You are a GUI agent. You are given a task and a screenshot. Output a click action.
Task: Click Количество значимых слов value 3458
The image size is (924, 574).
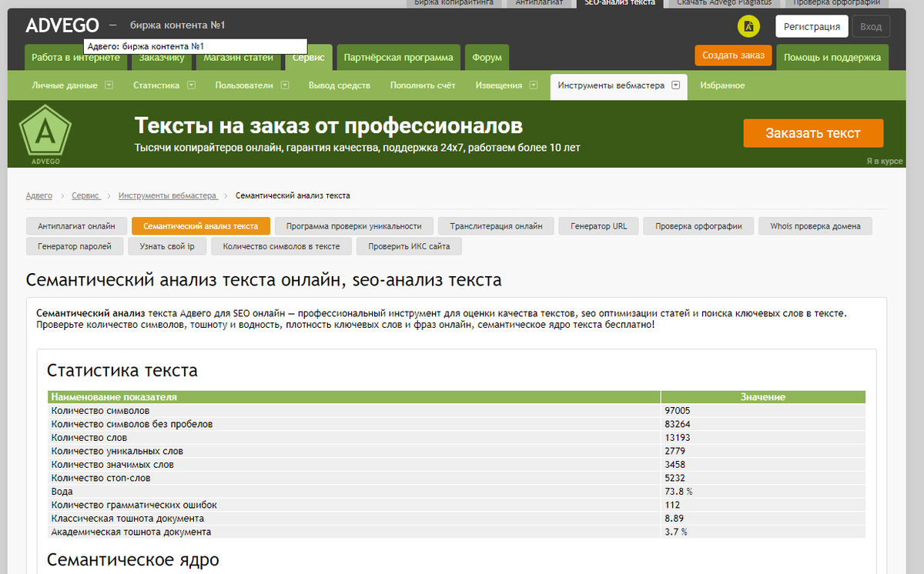point(675,465)
